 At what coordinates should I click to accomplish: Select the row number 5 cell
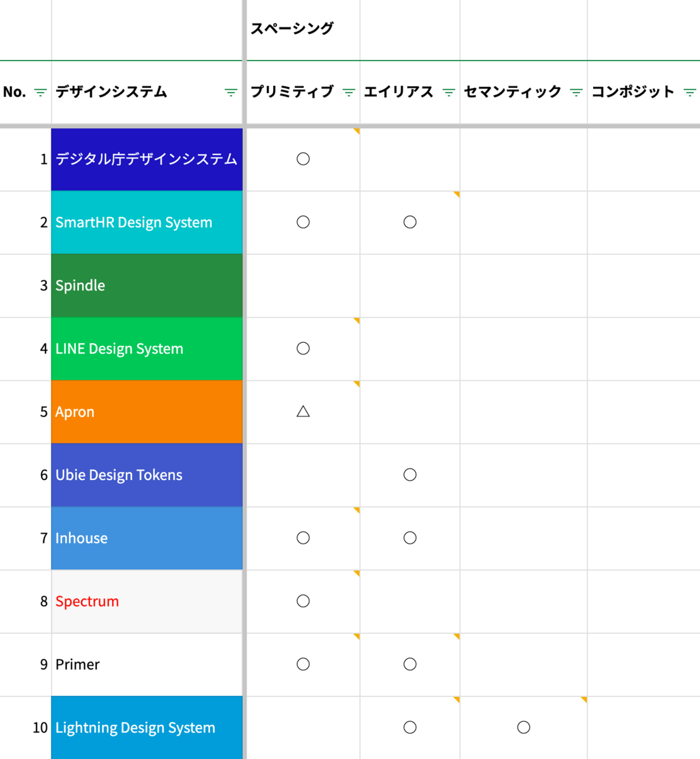click(x=25, y=412)
